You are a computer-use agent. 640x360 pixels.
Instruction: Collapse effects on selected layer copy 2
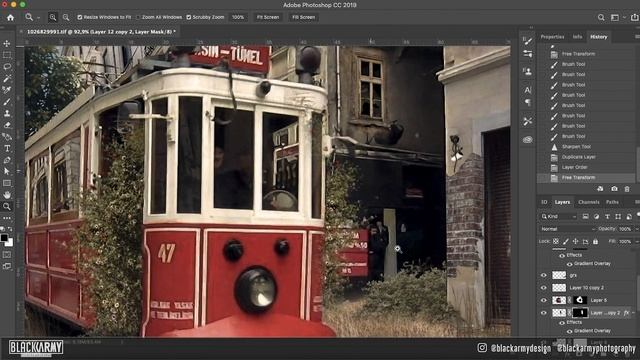click(633, 313)
